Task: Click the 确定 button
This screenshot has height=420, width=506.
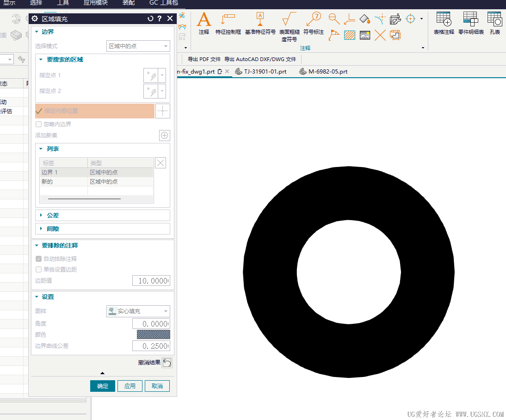Action: (102, 386)
